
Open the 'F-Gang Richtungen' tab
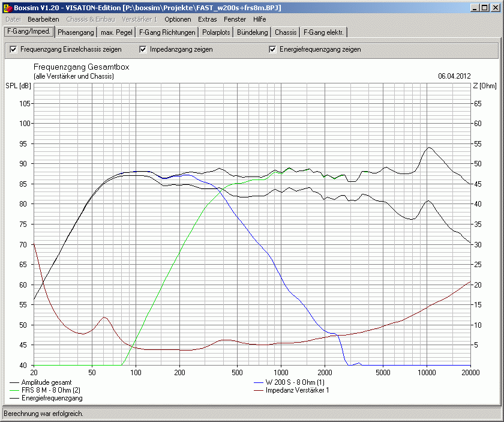point(167,32)
